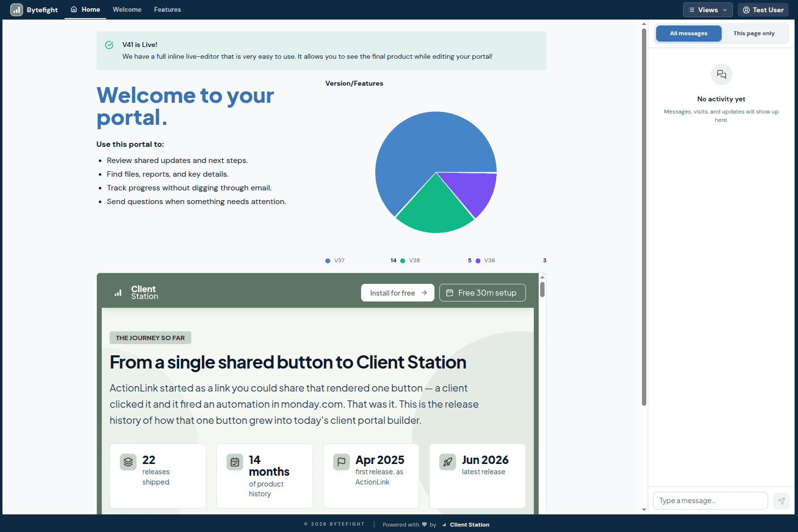The width and height of the screenshot is (798, 532).
Task: Click the Bytefight logo icon
Action: pos(17,10)
